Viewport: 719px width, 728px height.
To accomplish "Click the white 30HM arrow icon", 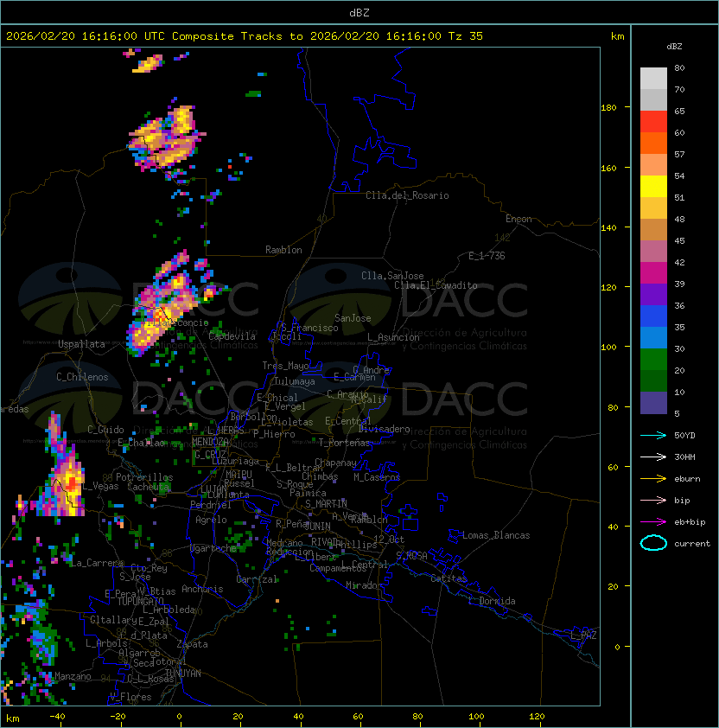I will [653, 457].
